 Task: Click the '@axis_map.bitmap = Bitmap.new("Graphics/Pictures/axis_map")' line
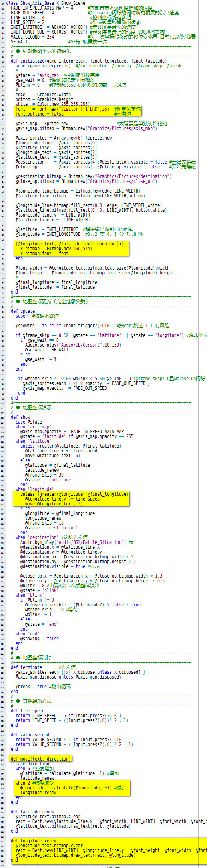86,128
